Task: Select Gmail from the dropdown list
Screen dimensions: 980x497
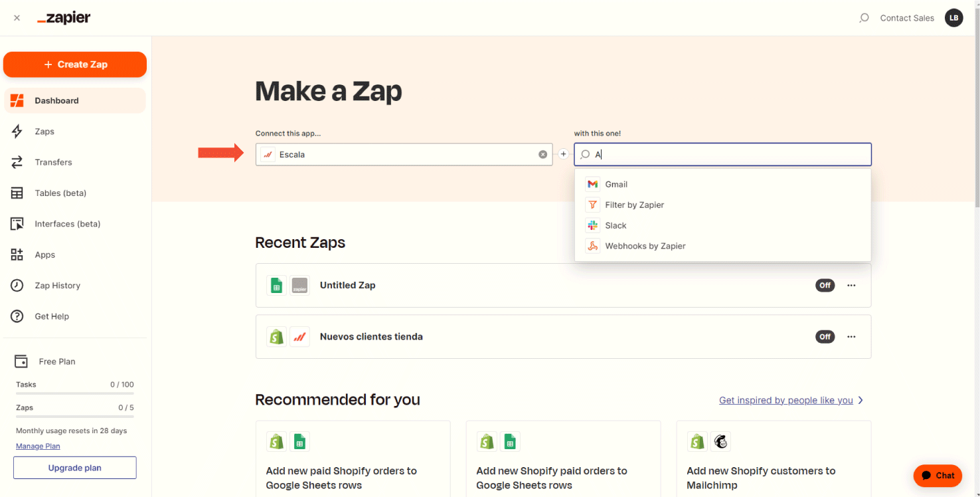Action: click(722, 184)
